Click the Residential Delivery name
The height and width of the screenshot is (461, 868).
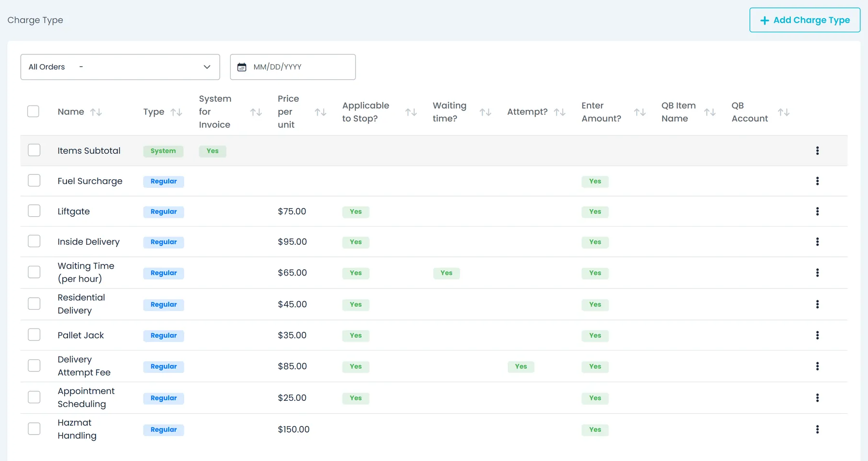(x=81, y=304)
